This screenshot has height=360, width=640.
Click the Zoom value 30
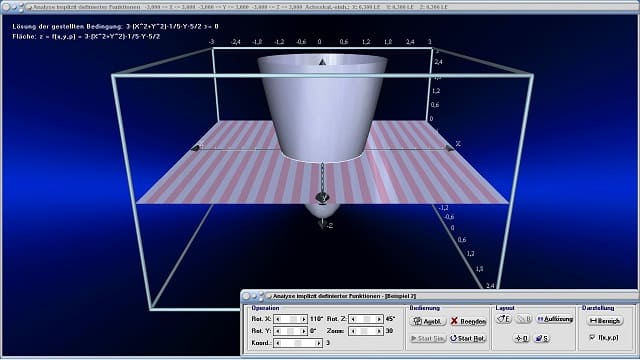(x=389, y=331)
